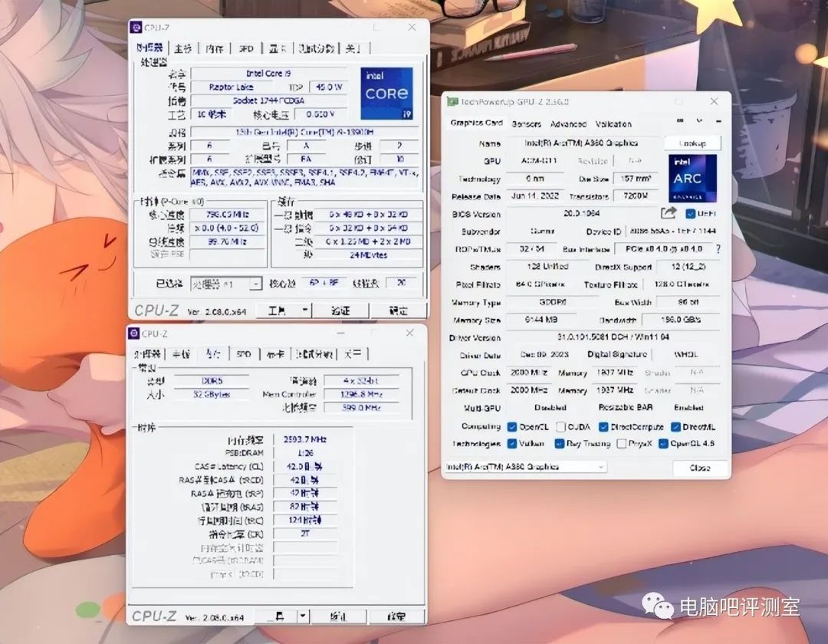Screen dimensions: 828x644
Task: Click the tools button in the CPU-Z memory window
Action: 276,616
